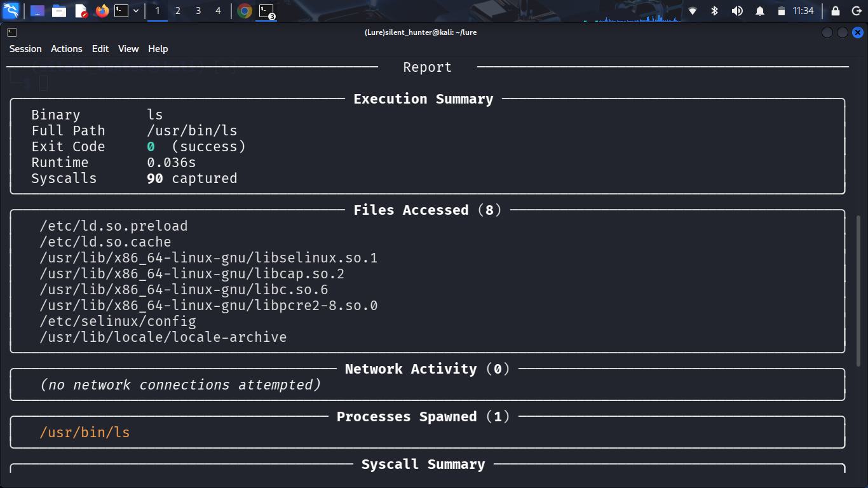Click the /etc/selinux/config line
The height and width of the screenshot is (488, 868).
(118, 322)
